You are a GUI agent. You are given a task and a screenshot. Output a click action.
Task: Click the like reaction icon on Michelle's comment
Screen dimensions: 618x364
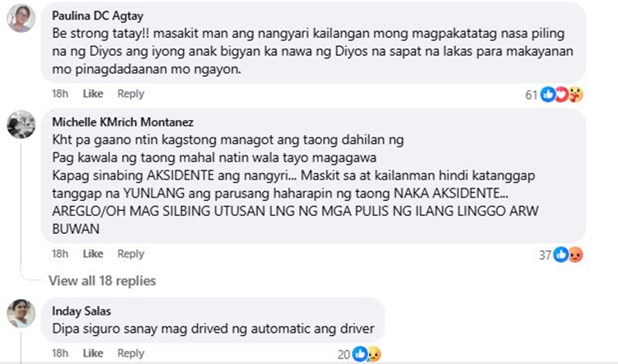click(561, 254)
